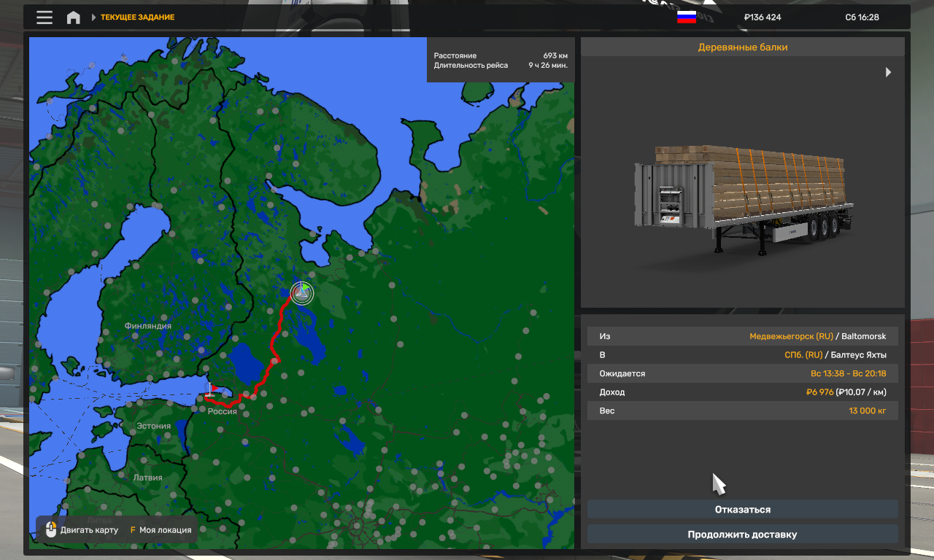Click the Длительность рейса label
934x560 pixels.
click(471, 65)
